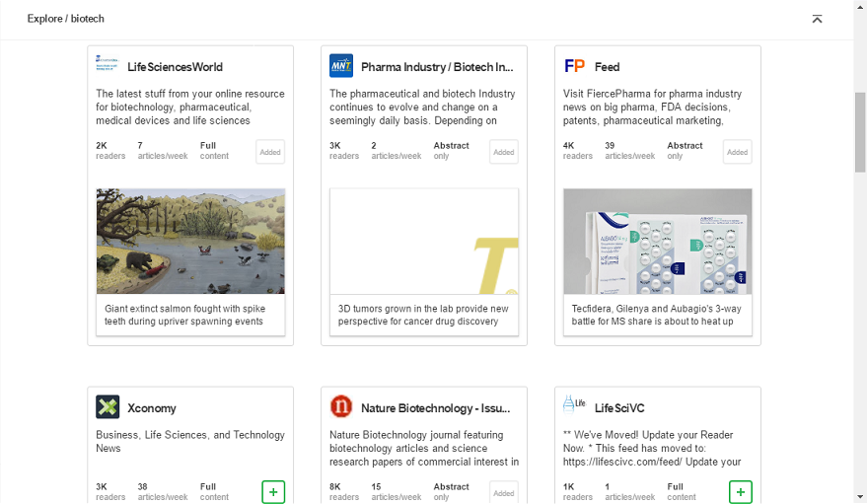Click '7 articles/week' on LifeSciencesWorld card

163,150
